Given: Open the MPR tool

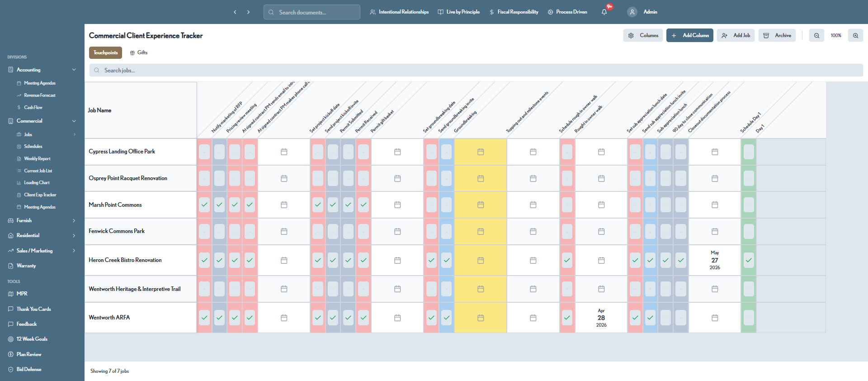Looking at the screenshot, I should [x=22, y=294].
